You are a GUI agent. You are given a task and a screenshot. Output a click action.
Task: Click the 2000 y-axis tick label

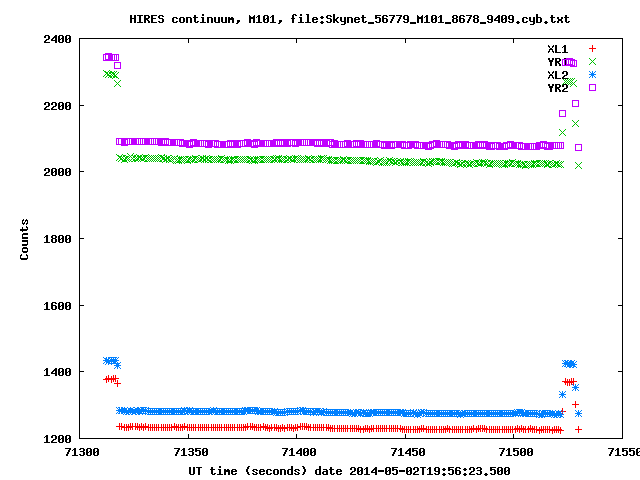point(58,172)
